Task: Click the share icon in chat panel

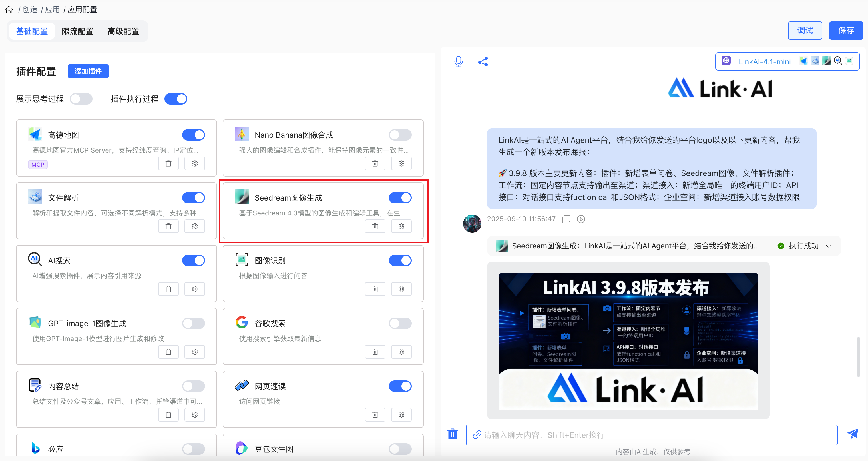Action: [483, 62]
